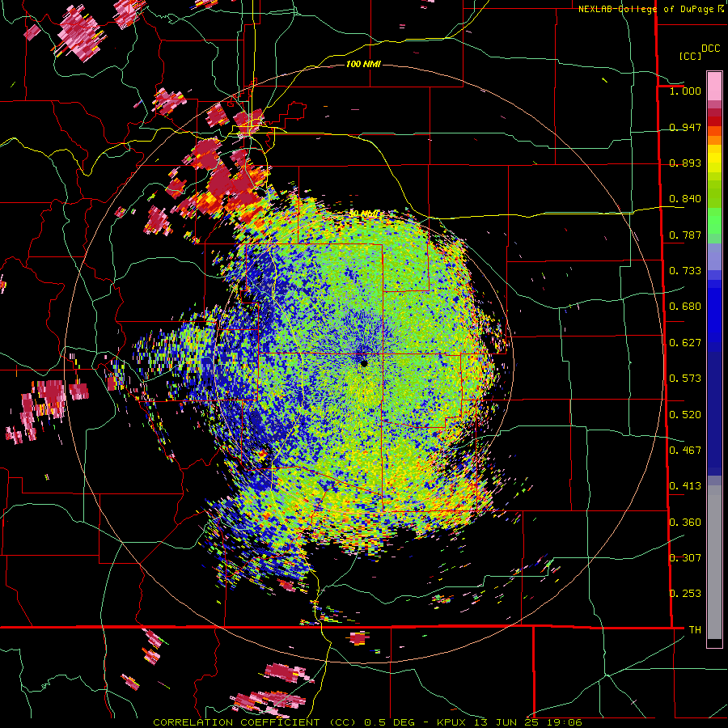
Task: Click the 50 NMI range ring label
Action: (x=363, y=214)
